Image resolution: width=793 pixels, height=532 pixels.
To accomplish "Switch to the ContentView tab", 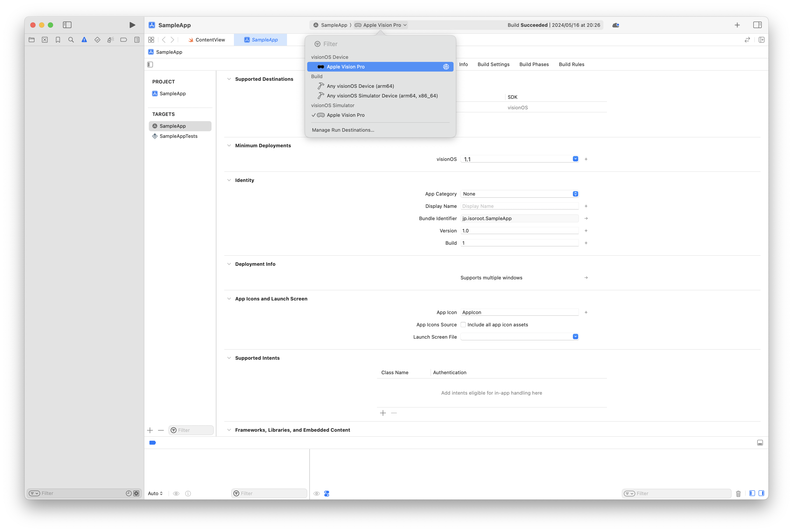I will point(206,40).
